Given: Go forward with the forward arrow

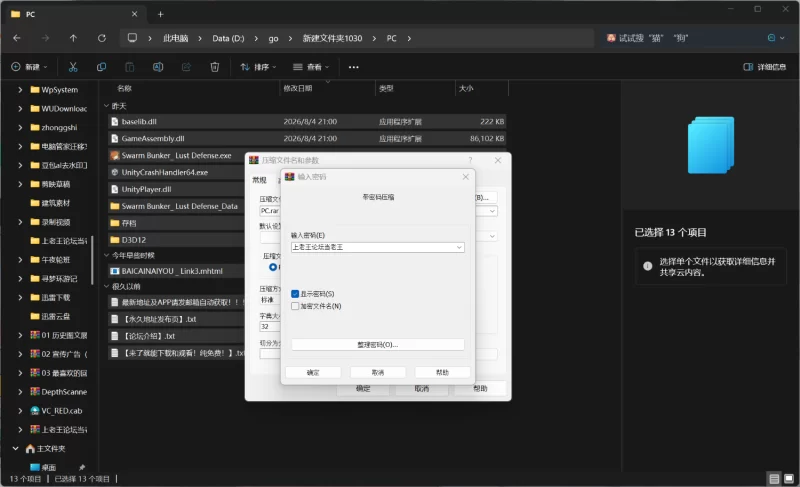Looking at the screenshot, I should 45,38.
